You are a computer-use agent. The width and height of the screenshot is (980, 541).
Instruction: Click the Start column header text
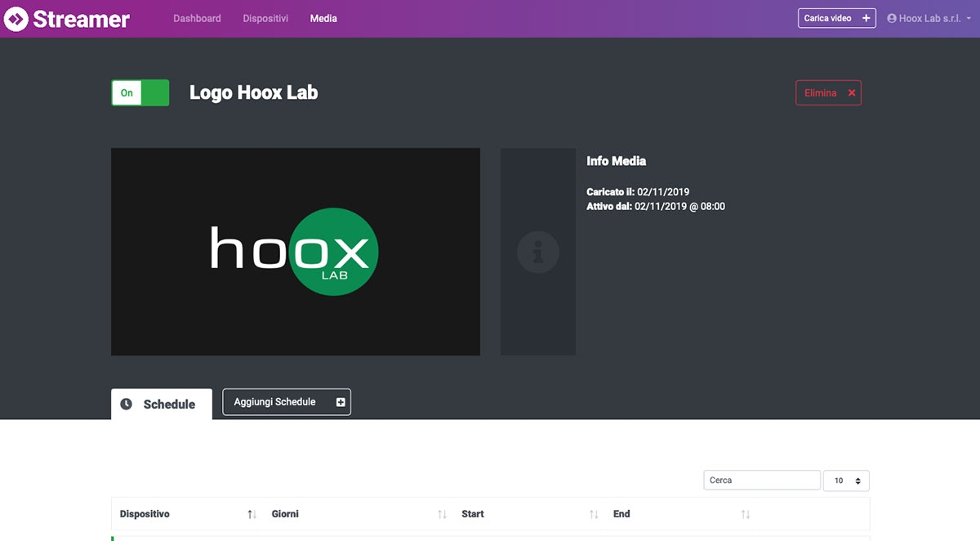click(x=473, y=514)
